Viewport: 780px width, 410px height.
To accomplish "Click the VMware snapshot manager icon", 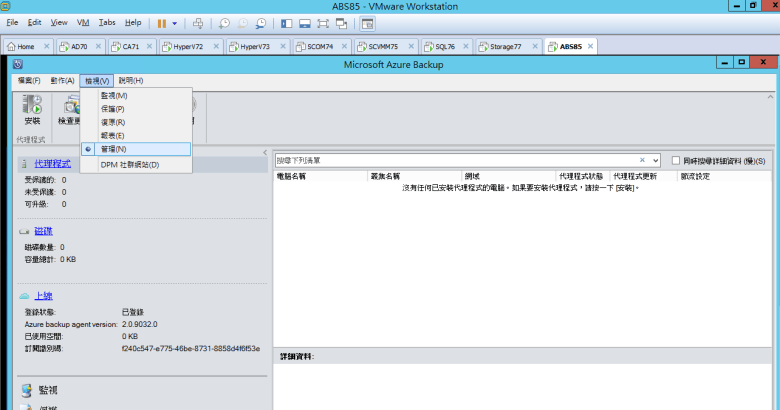I will tap(260, 22).
